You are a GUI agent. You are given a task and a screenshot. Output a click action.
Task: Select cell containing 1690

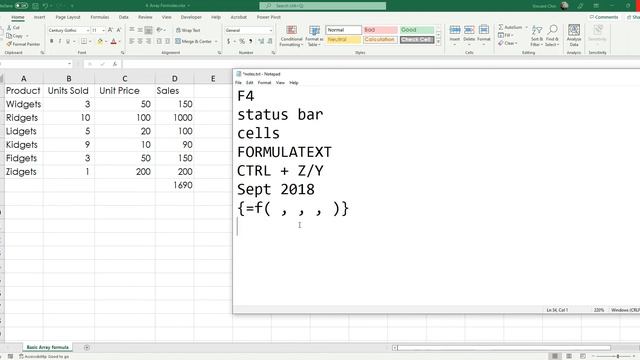coord(175,185)
